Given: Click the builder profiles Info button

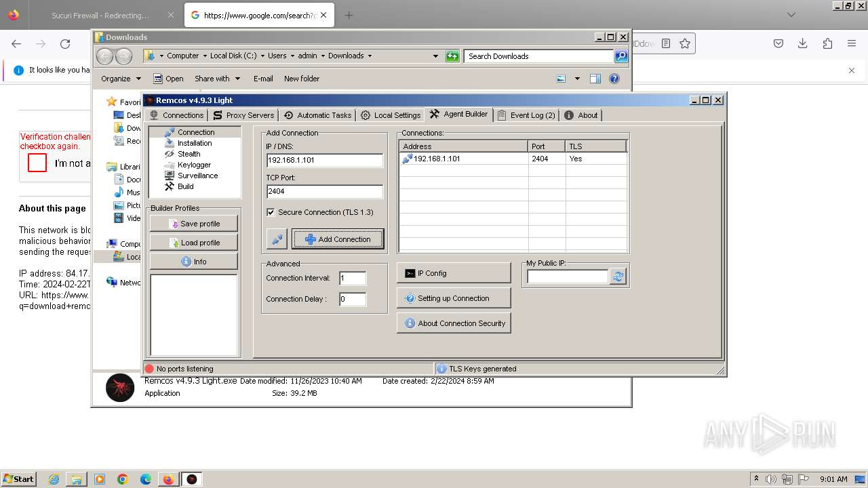Looking at the screenshot, I should point(194,262).
